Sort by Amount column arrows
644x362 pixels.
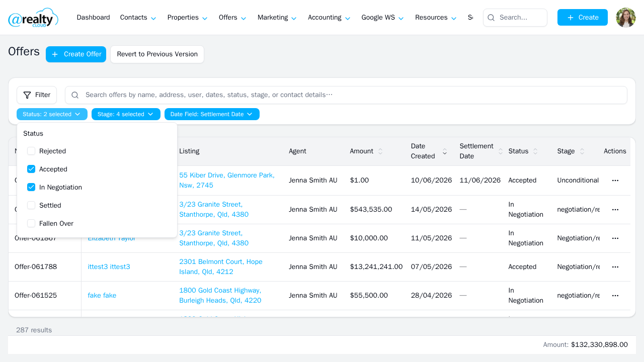[380, 151]
